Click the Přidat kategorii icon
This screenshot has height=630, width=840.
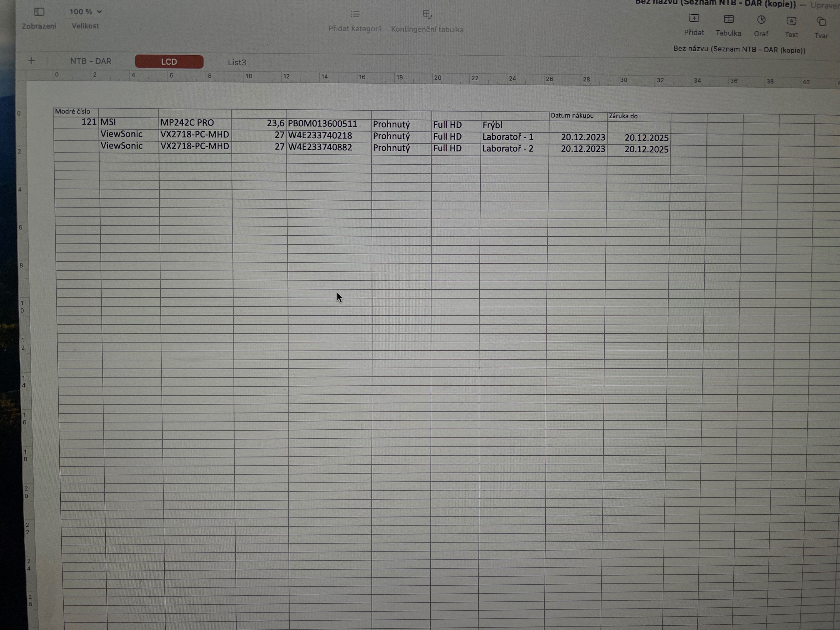point(355,14)
